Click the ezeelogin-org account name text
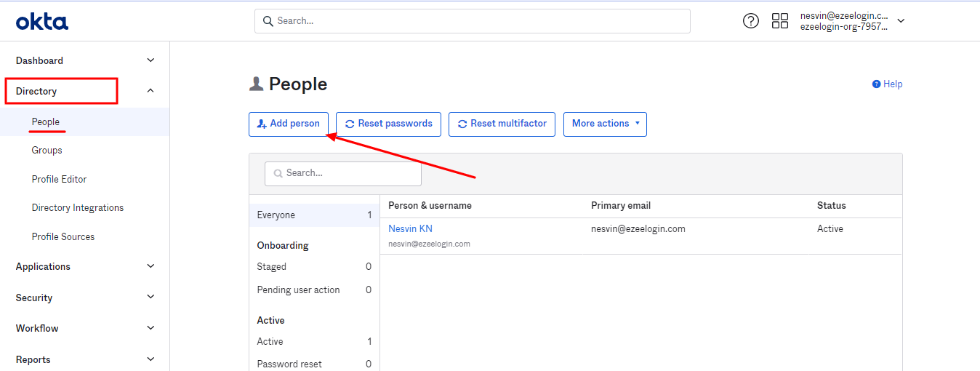 pyautogui.click(x=844, y=27)
